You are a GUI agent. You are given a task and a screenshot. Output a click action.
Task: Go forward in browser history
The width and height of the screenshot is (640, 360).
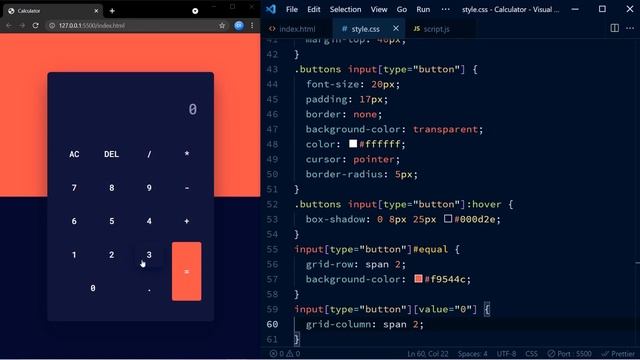click(22, 25)
